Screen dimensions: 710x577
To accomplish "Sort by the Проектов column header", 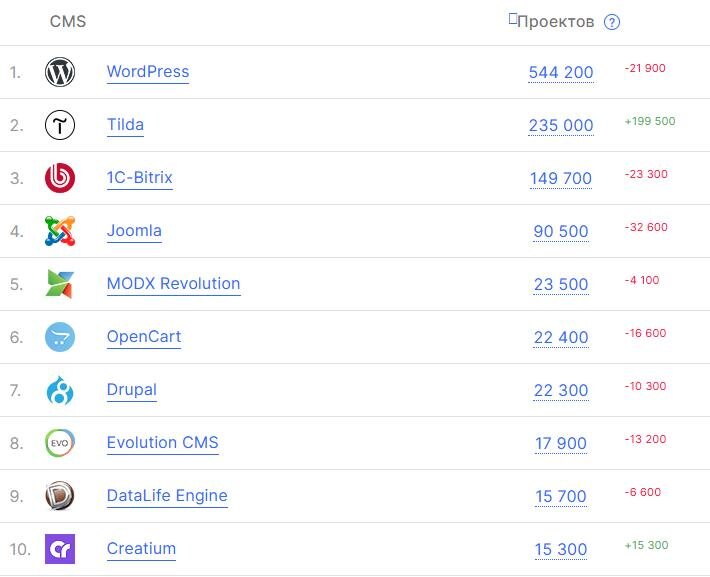I will tap(555, 21).
